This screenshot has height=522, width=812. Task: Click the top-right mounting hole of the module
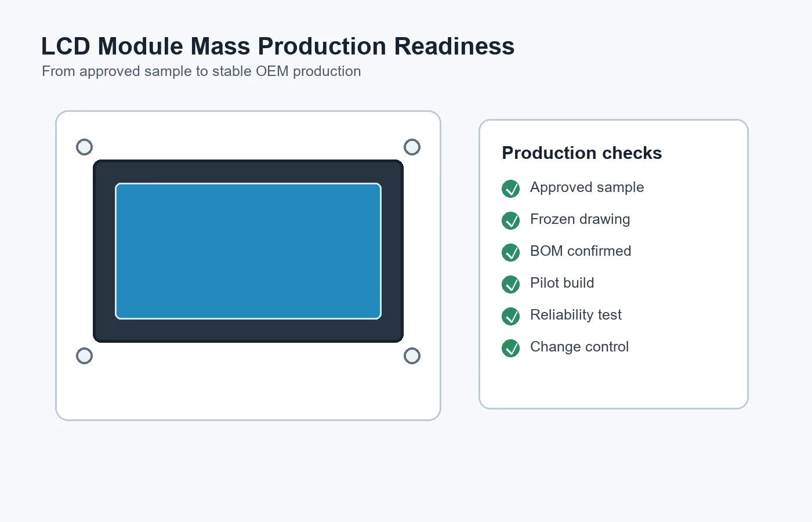point(412,147)
